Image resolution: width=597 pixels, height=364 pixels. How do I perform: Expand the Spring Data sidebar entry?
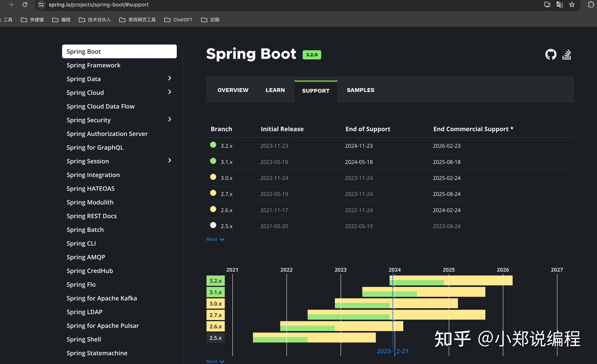click(x=169, y=78)
